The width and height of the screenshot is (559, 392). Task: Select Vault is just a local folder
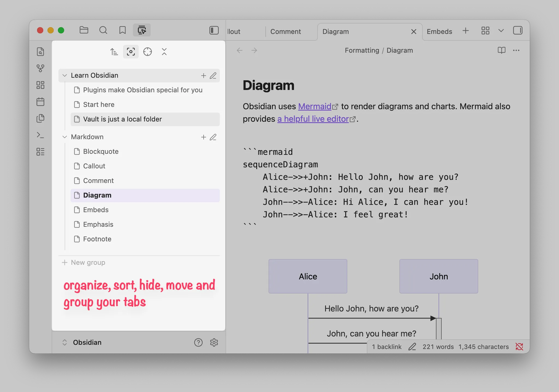click(x=145, y=119)
